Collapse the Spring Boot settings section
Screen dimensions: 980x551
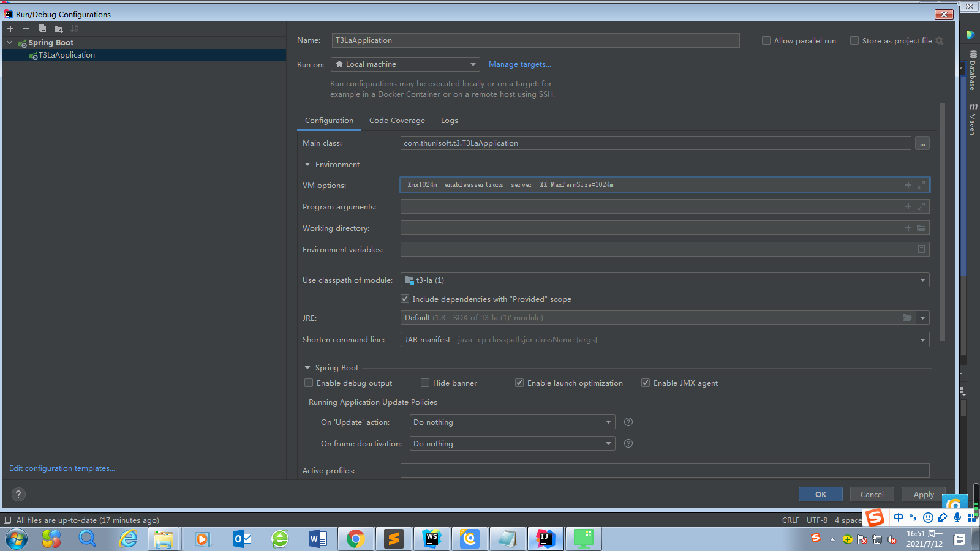[307, 368]
